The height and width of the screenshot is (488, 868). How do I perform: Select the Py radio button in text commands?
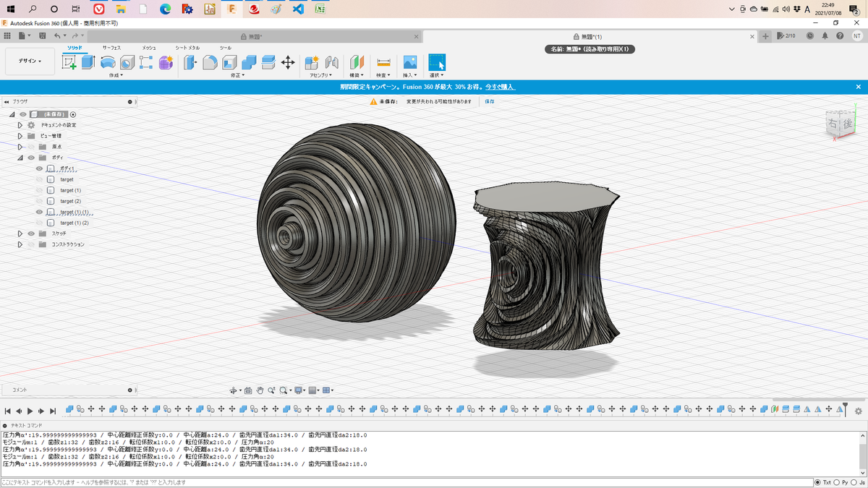[x=837, y=482]
